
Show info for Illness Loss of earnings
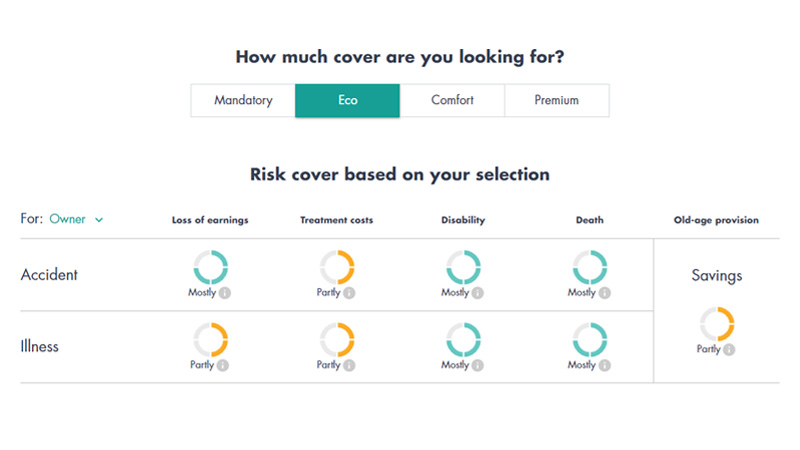coord(222,365)
